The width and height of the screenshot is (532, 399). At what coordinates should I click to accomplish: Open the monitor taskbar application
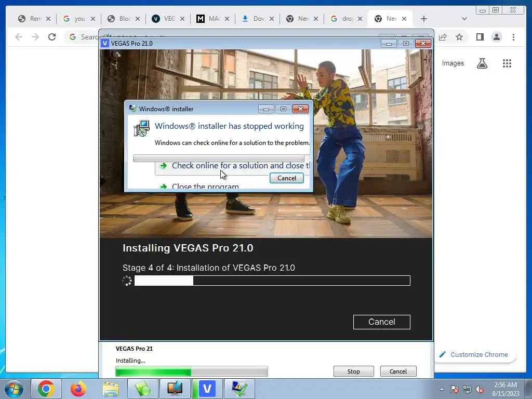click(x=175, y=389)
